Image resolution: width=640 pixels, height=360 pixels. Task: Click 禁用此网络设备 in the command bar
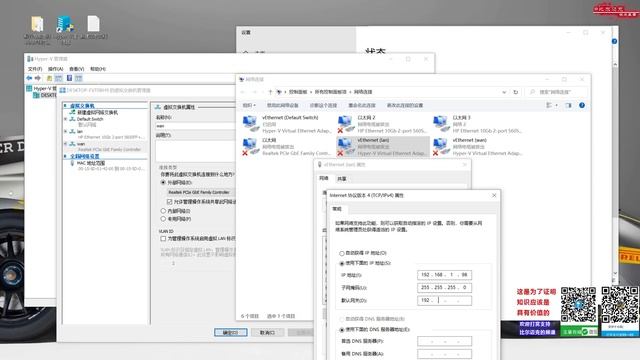282,105
